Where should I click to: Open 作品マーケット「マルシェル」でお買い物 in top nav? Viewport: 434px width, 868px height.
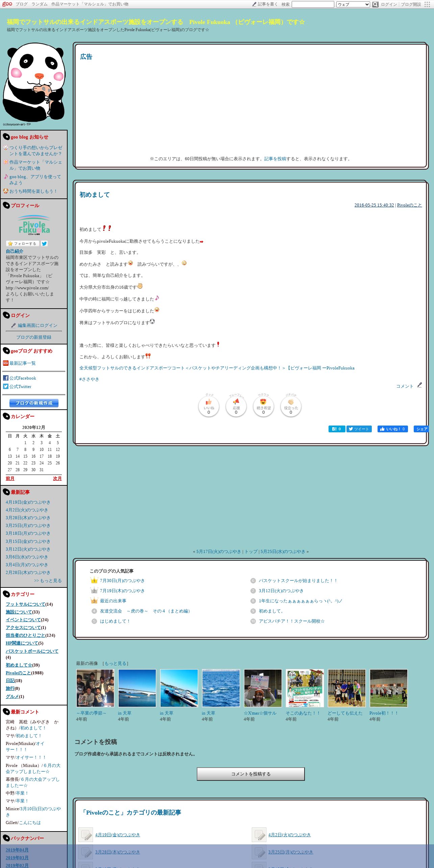pyautogui.click(x=90, y=4)
